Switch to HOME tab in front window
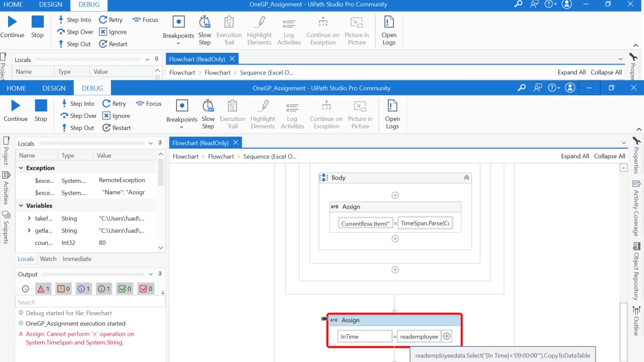Image resolution: width=644 pixels, height=362 pixels. tap(16, 88)
